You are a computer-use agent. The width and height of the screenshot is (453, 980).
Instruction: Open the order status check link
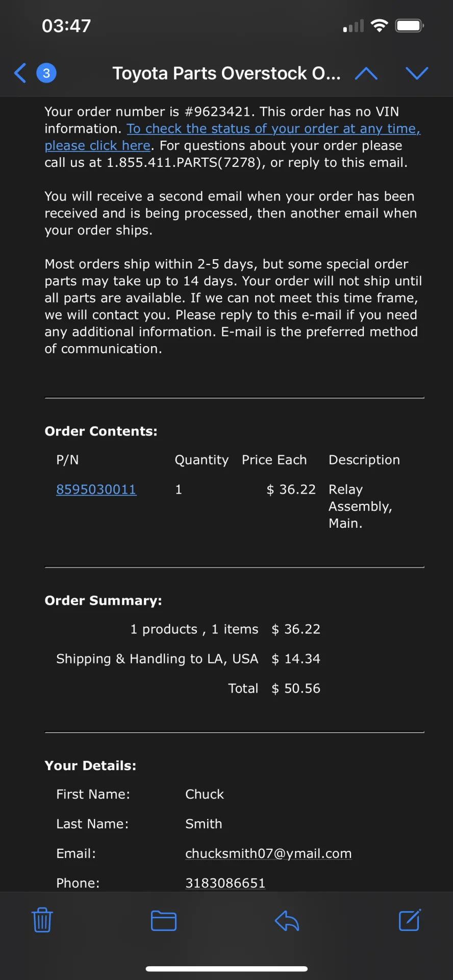(273, 129)
